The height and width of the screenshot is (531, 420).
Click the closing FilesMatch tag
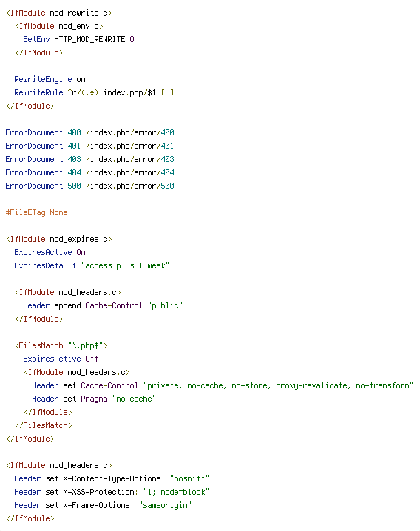tap(44, 425)
